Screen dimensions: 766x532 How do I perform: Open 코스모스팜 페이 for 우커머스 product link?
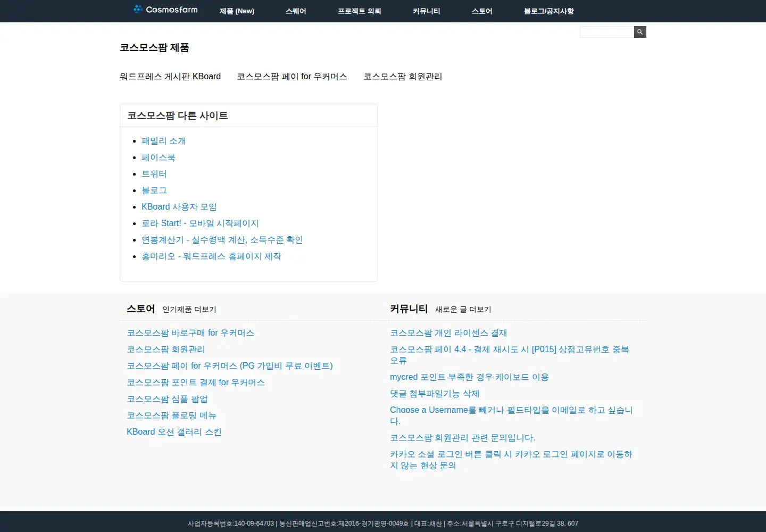click(292, 77)
